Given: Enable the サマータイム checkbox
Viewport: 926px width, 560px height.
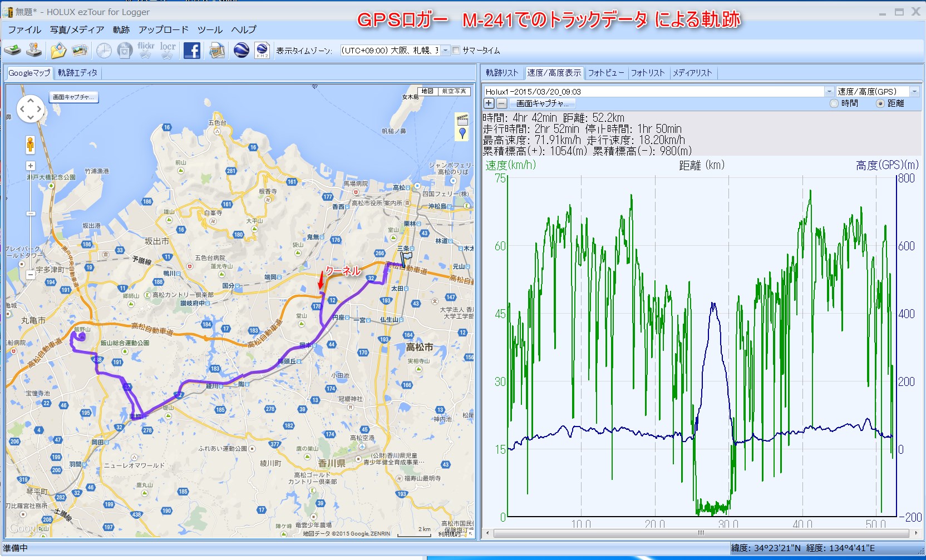Looking at the screenshot, I should [456, 50].
